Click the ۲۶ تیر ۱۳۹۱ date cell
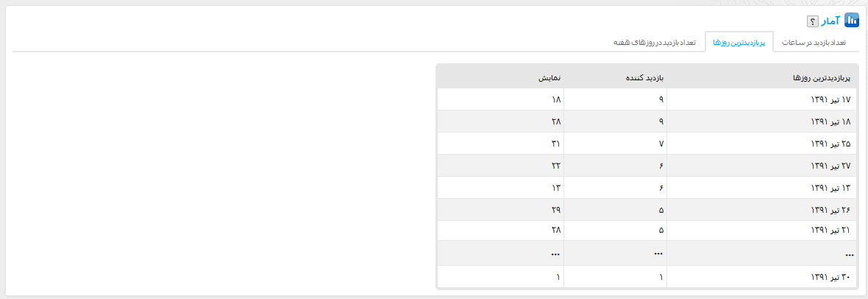Image resolution: width=868 pixels, height=299 pixels. pyautogui.click(x=829, y=210)
